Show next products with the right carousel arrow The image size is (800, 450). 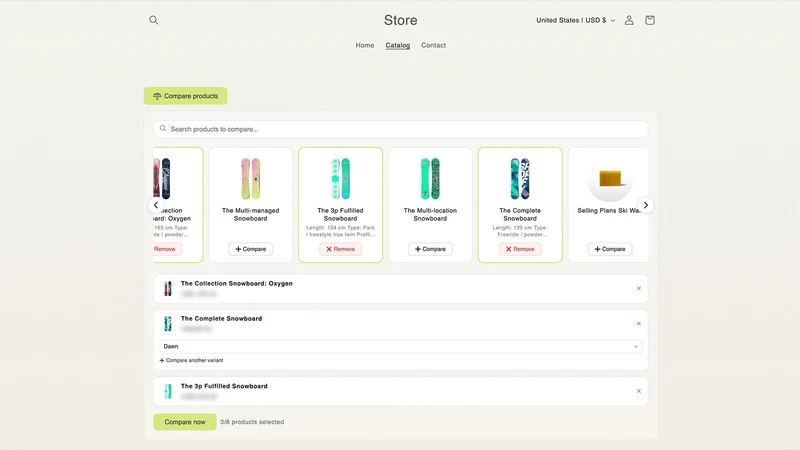coord(646,205)
